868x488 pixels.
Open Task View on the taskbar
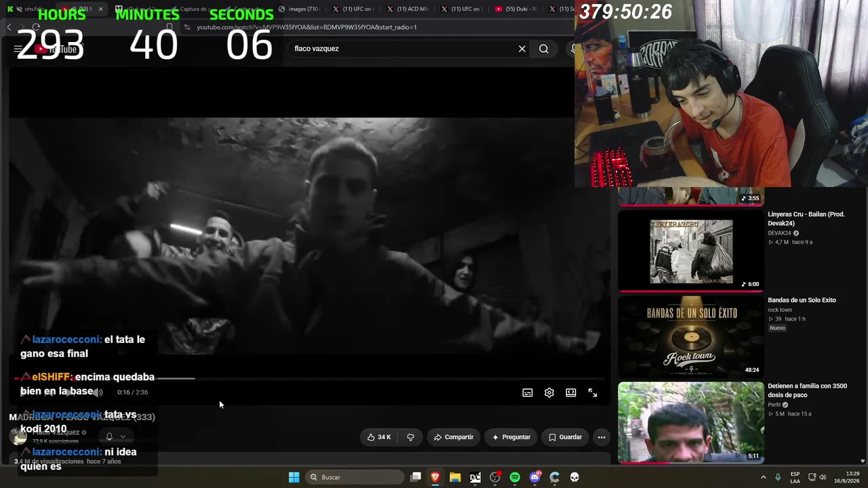416,477
